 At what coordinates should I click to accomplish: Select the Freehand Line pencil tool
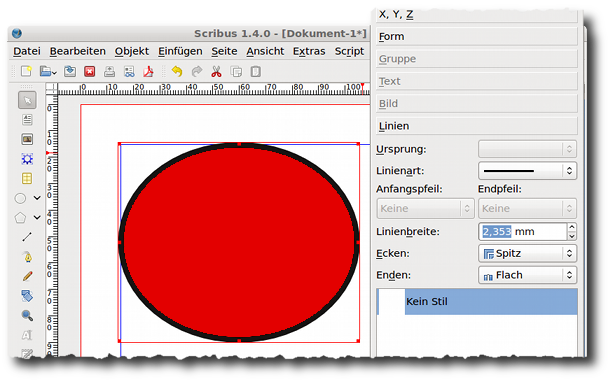tap(27, 276)
